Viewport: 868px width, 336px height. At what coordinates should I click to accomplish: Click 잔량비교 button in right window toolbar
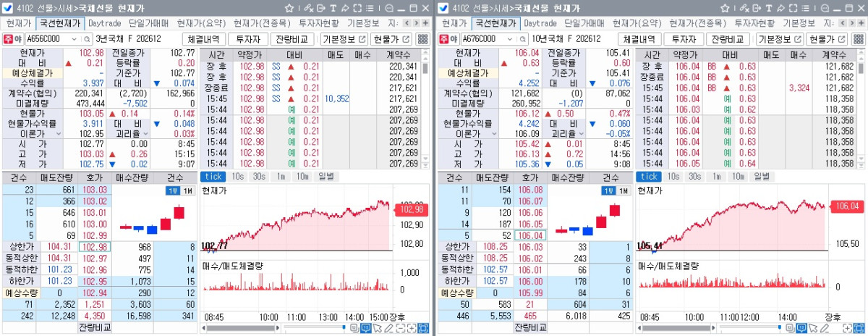[x=728, y=39]
